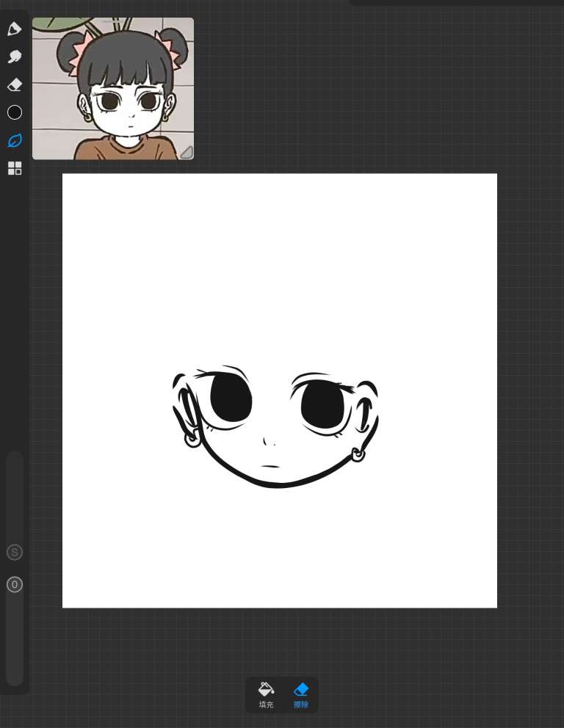Toggle the circled S button
This screenshot has width=564, height=728.
[15, 553]
